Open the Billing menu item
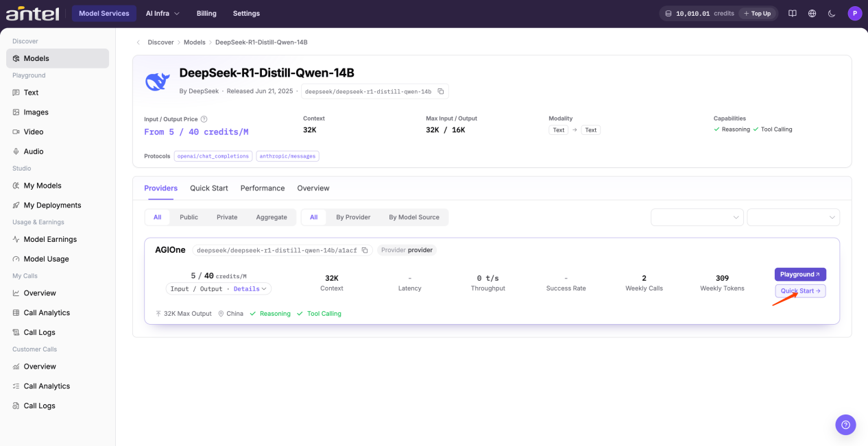Viewport: 868px width, 446px height. pos(206,13)
